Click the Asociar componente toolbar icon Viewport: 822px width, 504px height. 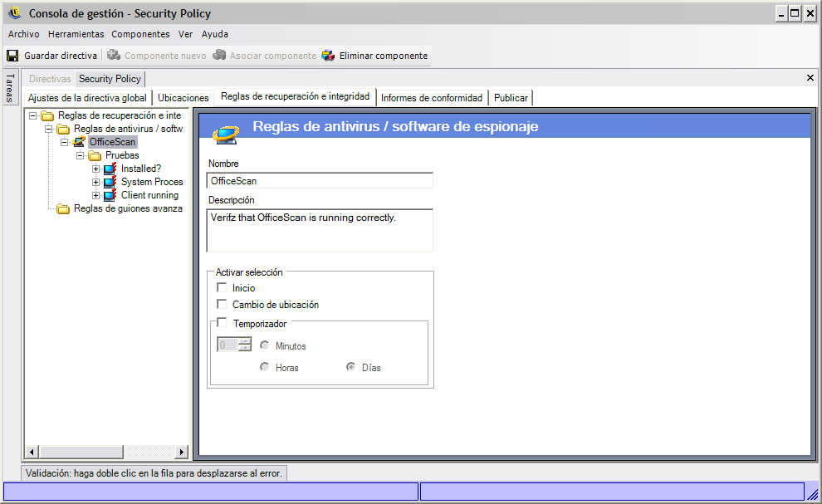coord(219,55)
